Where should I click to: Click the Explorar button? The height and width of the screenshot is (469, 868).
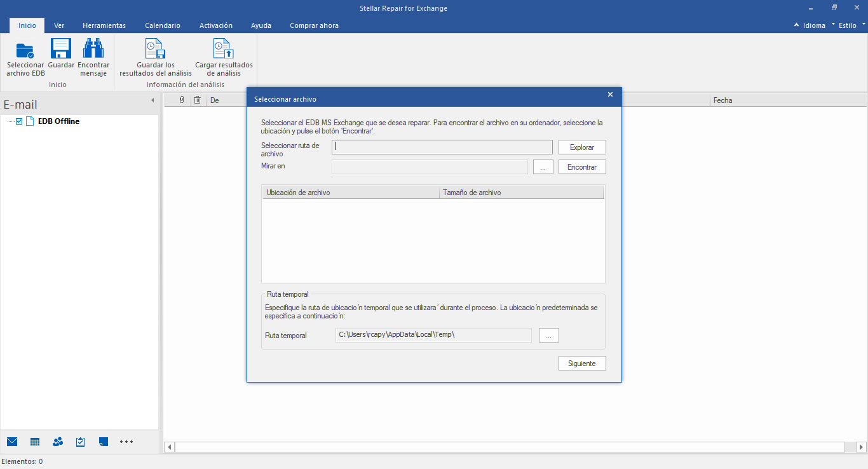(582, 147)
